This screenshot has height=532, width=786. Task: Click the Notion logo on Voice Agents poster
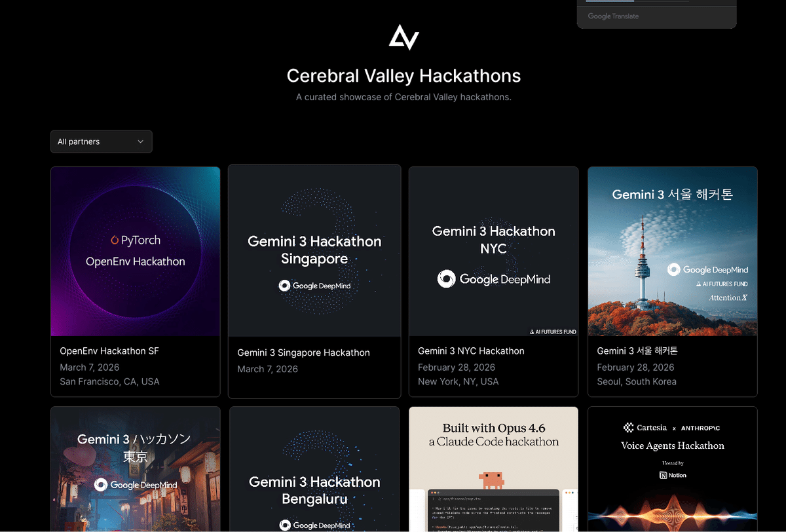673,475
